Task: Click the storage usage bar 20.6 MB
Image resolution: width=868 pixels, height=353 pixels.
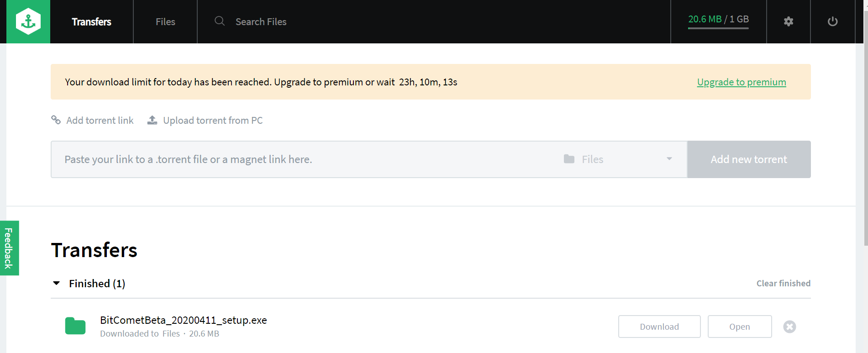Action: (x=718, y=21)
